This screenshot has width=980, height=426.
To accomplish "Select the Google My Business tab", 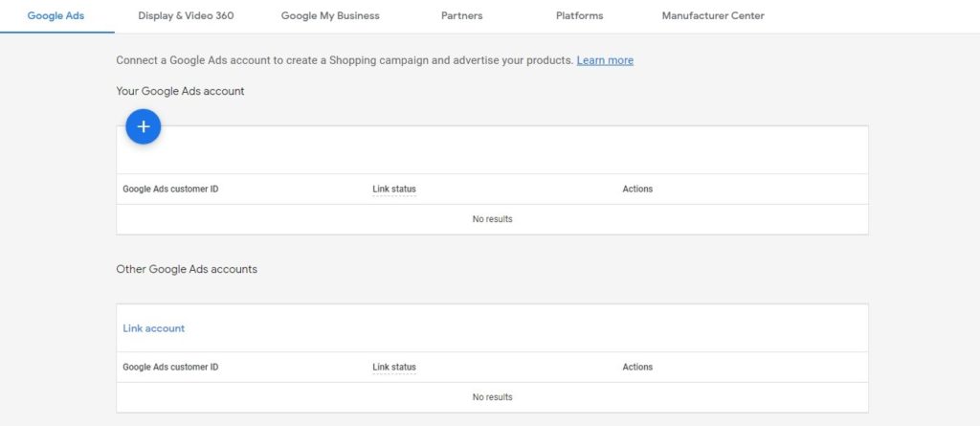I will tap(330, 15).
